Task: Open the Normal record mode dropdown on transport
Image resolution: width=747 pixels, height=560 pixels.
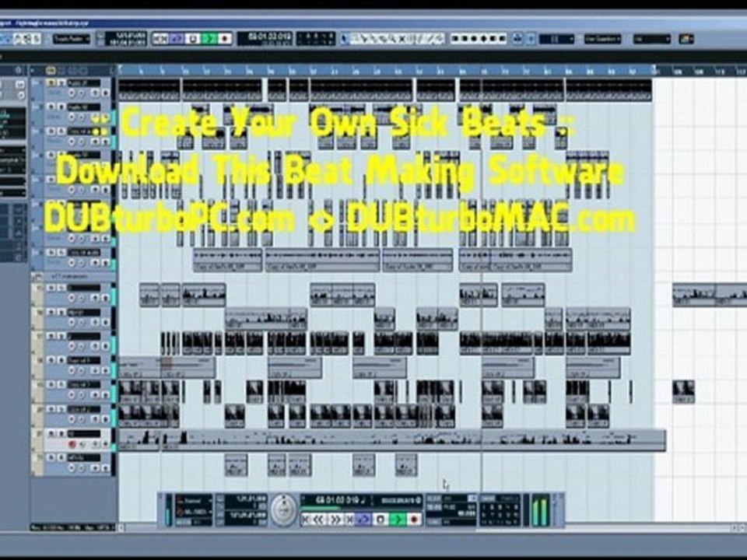Action: pos(194,501)
